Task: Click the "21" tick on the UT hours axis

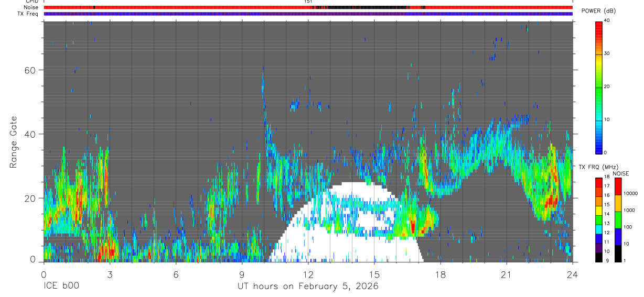Action: [x=506, y=275]
